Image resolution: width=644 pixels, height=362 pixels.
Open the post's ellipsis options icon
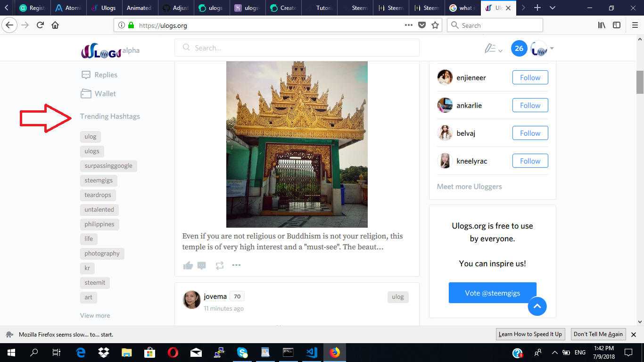tap(236, 265)
